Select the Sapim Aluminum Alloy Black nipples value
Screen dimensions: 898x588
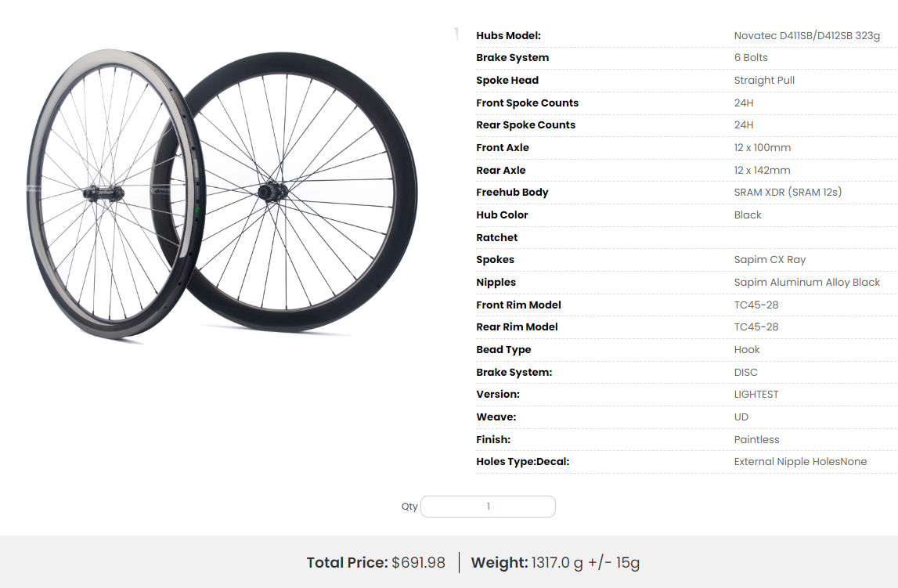[x=806, y=282]
